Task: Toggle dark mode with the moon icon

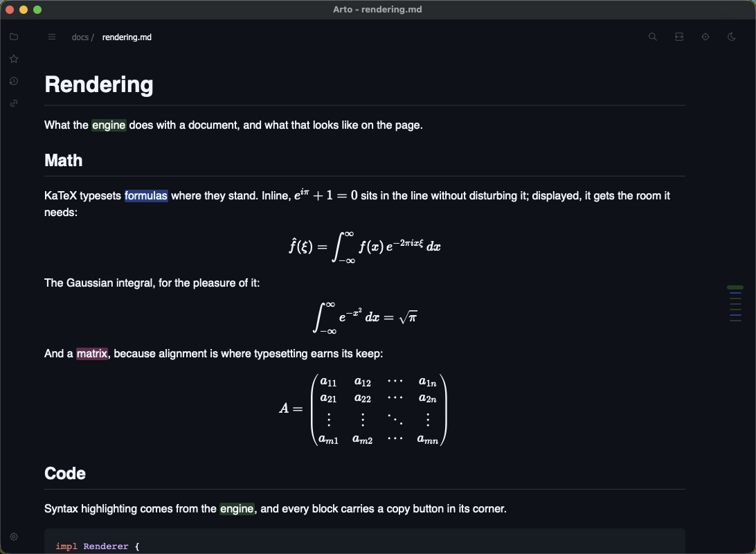Action: pyautogui.click(x=731, y=37)
